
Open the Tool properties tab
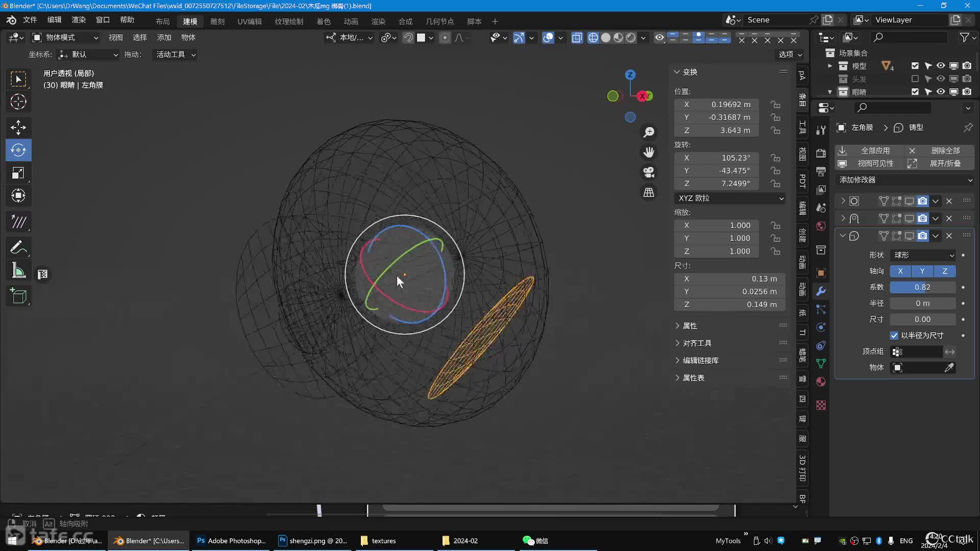click(x=821, y=130)
